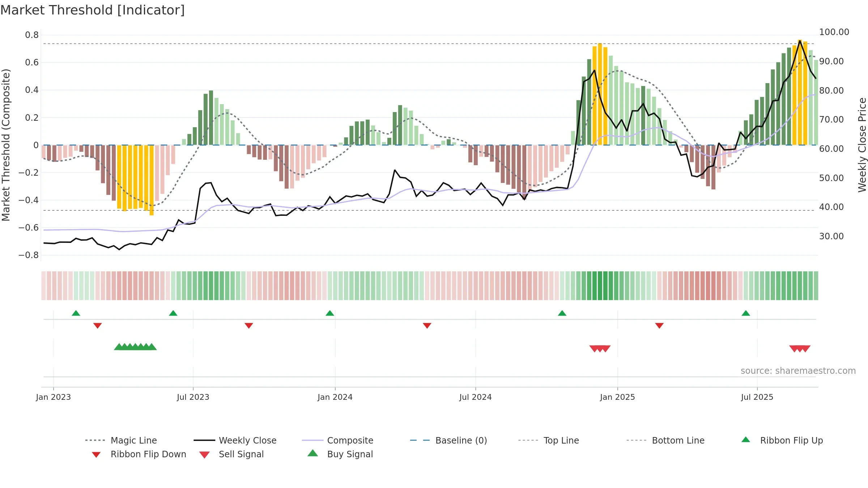Click the source: sharemaestro.com text
This screenshot has height=488, width=868.
[x=798, y=371]
